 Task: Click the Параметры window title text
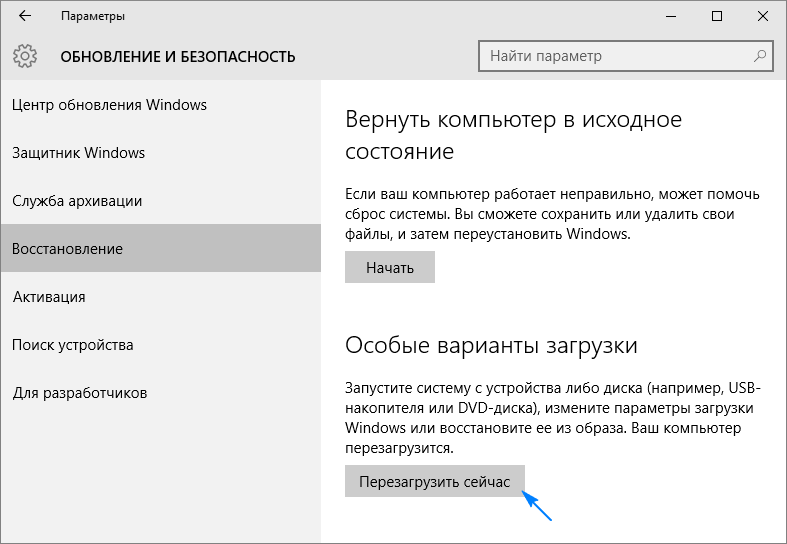92,17
